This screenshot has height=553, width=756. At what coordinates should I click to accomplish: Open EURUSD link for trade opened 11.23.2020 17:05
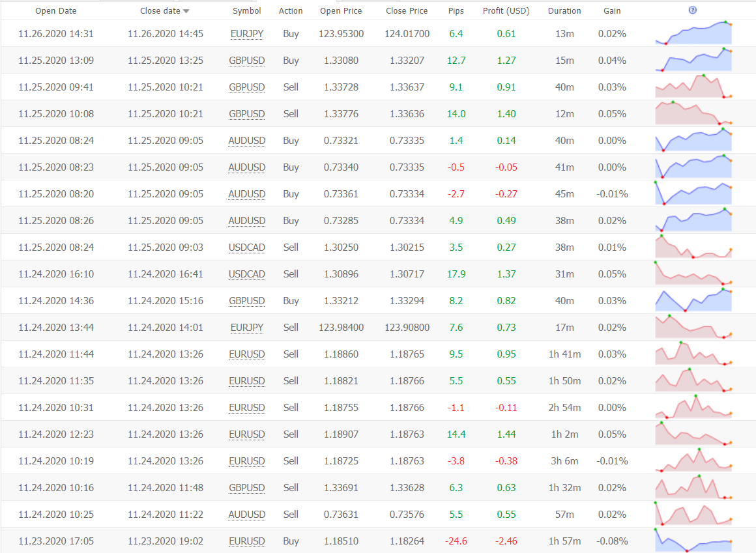tap(247, 541)
